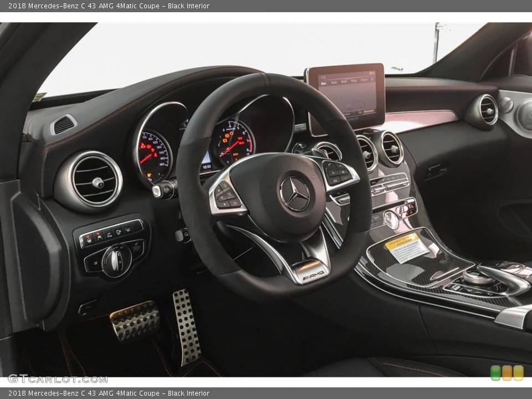Click the left steering wheel button cluster
Image resolution: width=532 pixels, height=399 pixels.
point(226,197)
